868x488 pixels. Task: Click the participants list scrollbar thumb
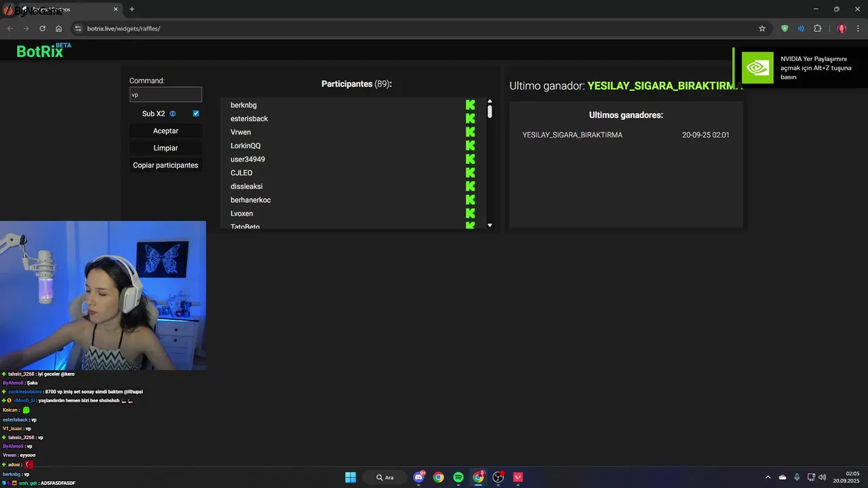(490, 112)
